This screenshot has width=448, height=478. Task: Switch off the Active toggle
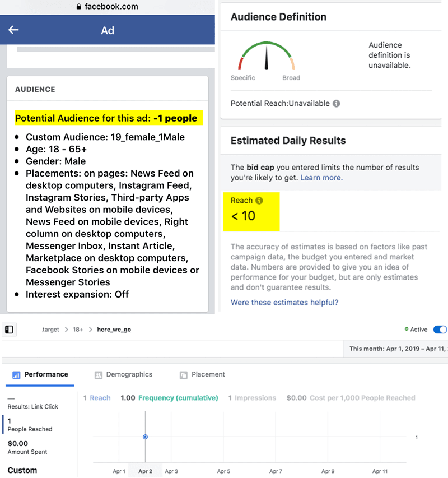(440, 330)
